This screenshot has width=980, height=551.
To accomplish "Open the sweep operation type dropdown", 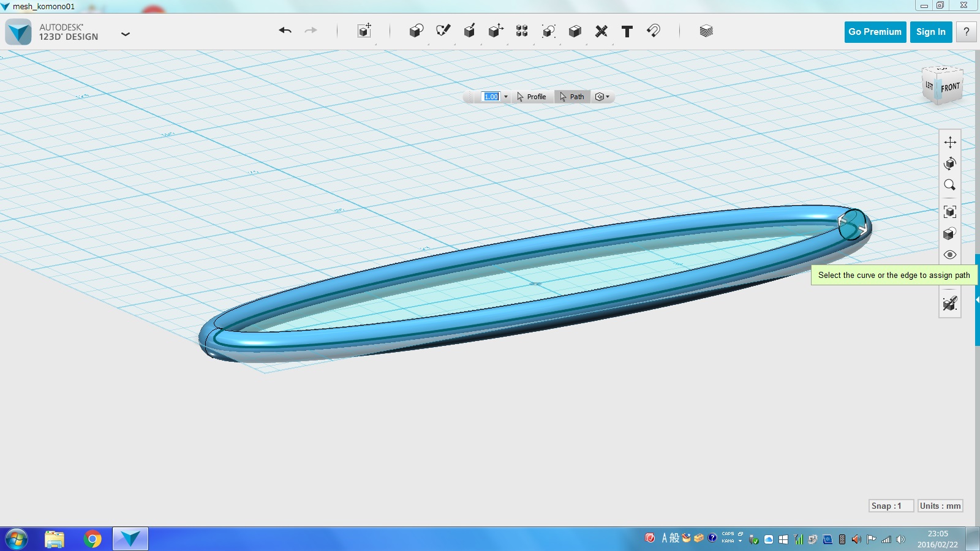I will tap(603, 97).
